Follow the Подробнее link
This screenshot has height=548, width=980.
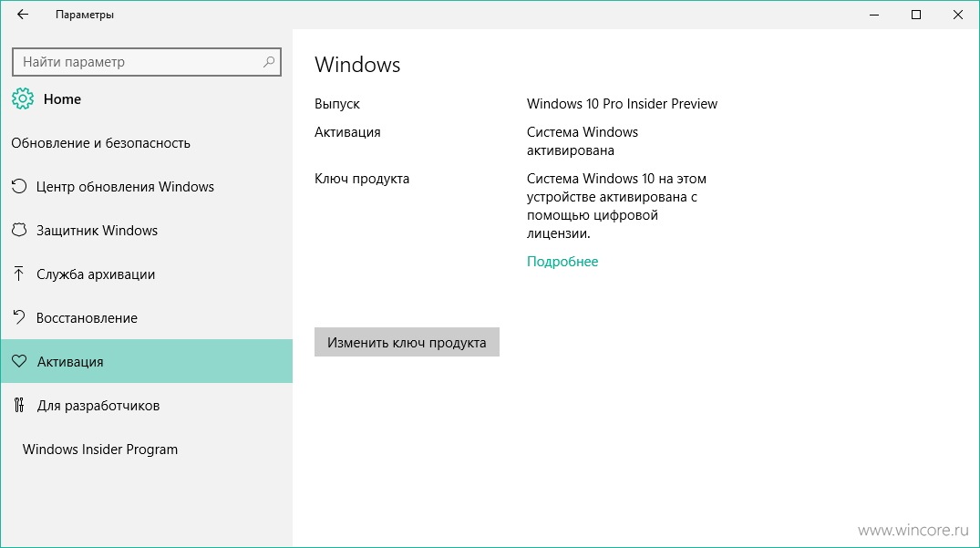point(562,261)
